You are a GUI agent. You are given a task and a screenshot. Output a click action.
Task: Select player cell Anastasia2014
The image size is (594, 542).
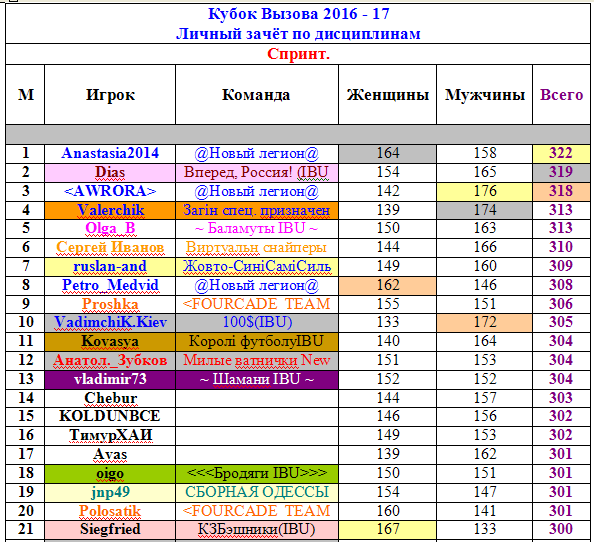(x=110, y=153)
